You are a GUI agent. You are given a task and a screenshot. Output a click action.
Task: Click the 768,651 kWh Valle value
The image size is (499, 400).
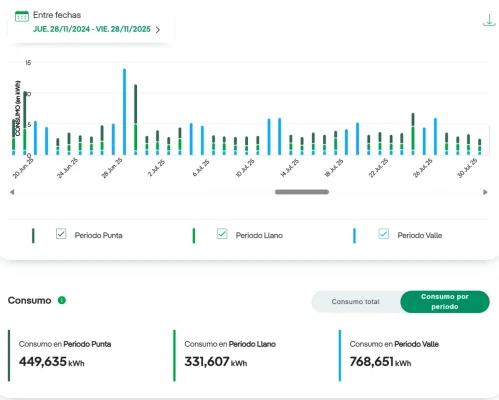point(380,362)
